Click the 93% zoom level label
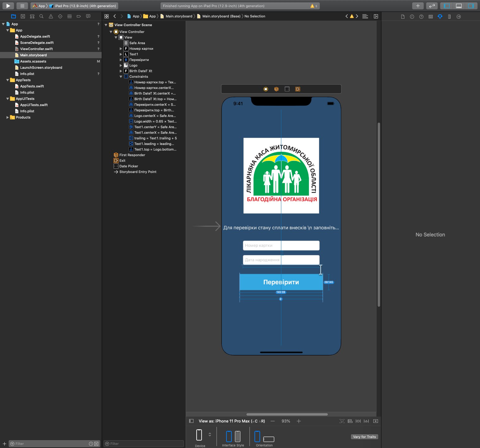The width and height of the screenshot is (480, 448). point(286,421)
